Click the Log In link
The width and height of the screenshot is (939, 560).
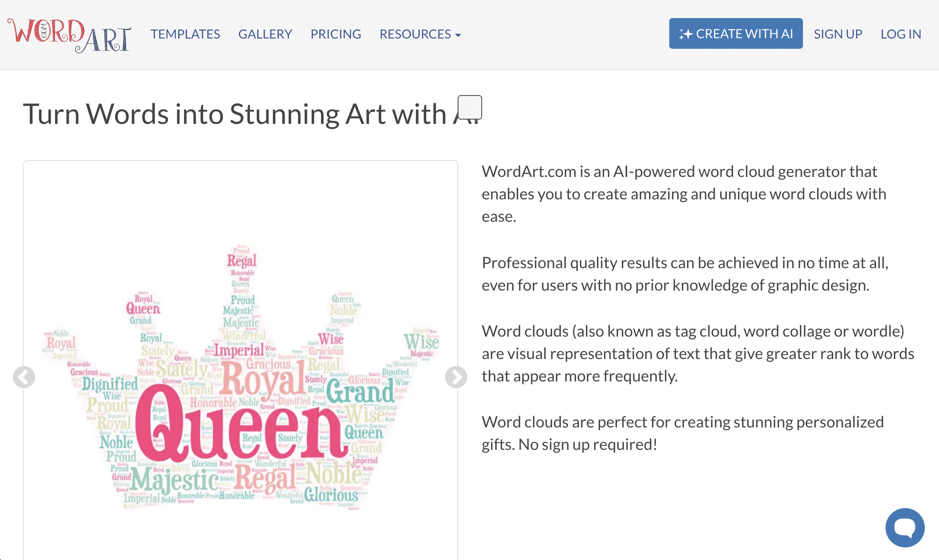pos(901,34)
